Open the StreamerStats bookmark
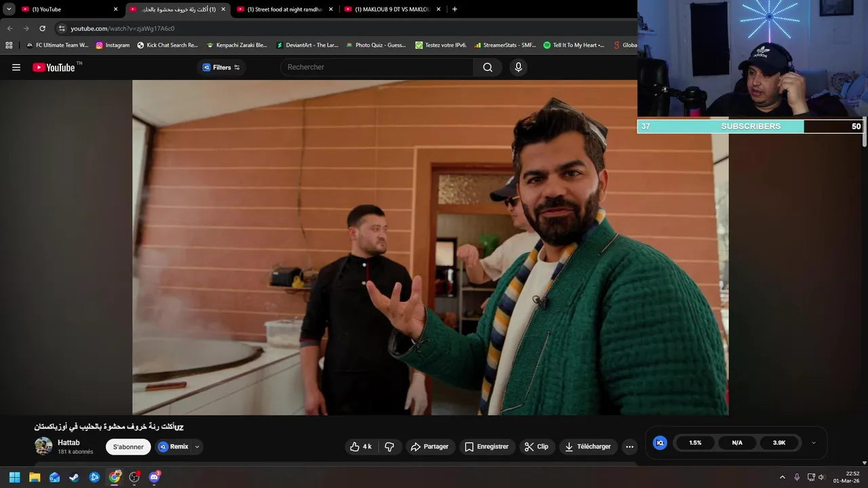This screenshot has height=488, width=868. pyautogui.click(x=505, y=45)
